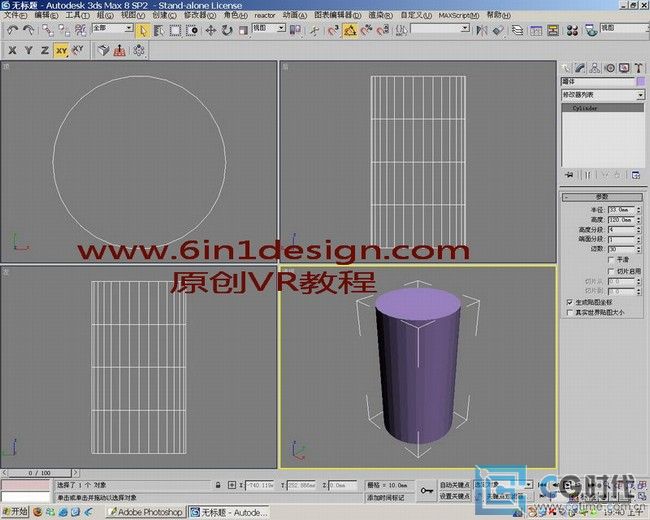Open the selection filter dropdown
The width and height of the screenshot is (650, 520).
(129, 28)
